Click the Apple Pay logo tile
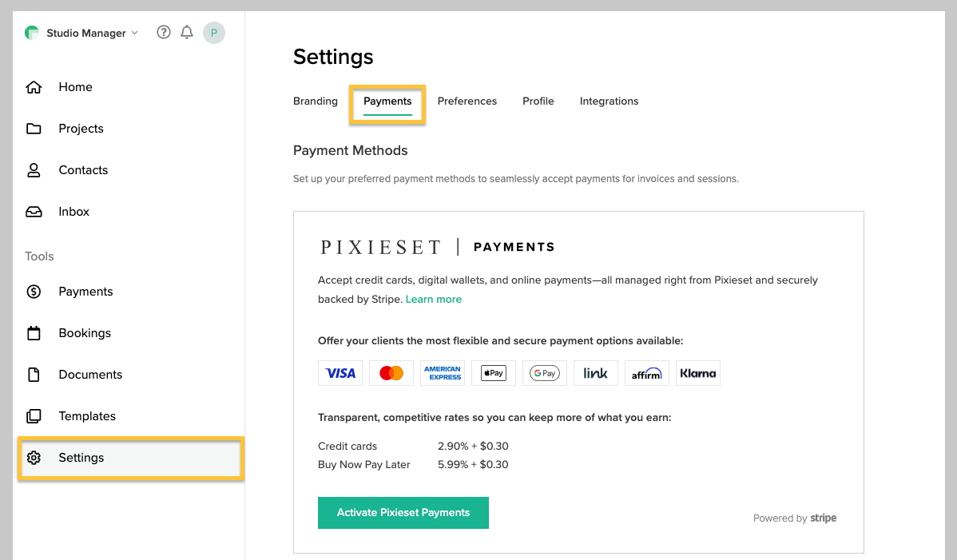The height and width of the screenshot is (560, 957). [x=494, y=373]
